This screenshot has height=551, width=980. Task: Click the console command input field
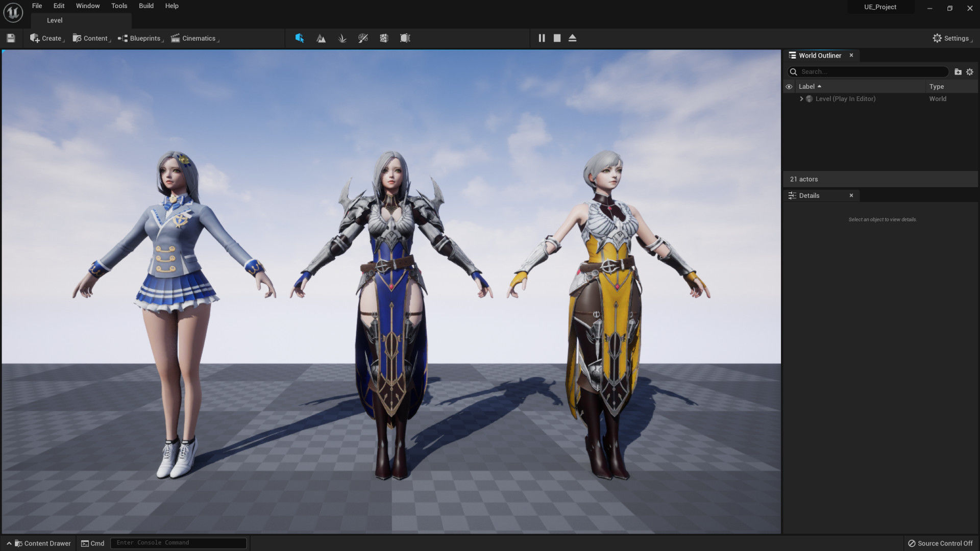pos(179,543)
